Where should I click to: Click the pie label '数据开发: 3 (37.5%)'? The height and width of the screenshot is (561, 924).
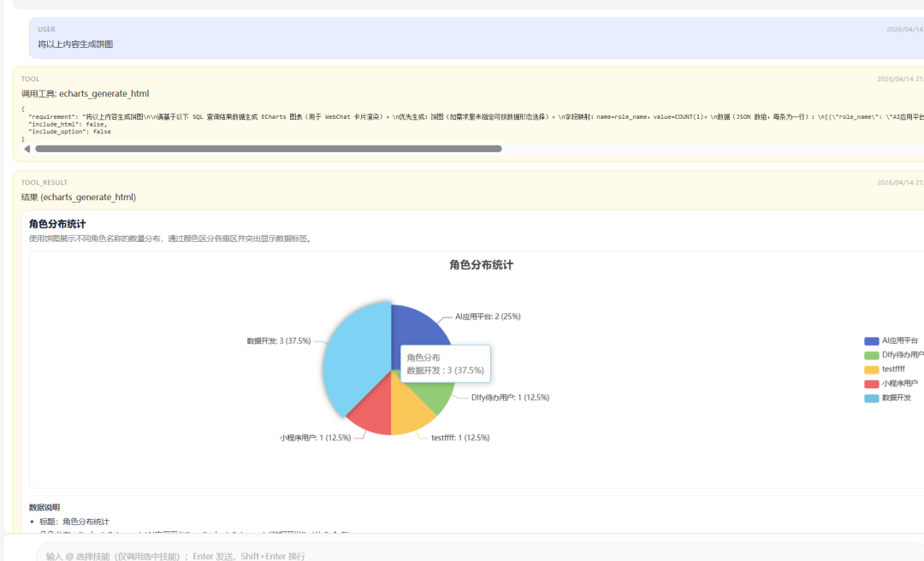click(279, 340)
